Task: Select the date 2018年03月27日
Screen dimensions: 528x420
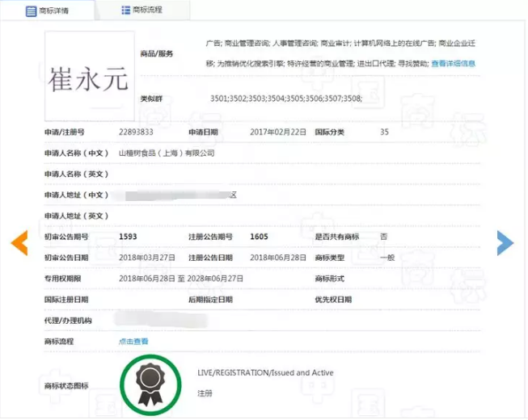Action: coord(147,258)
